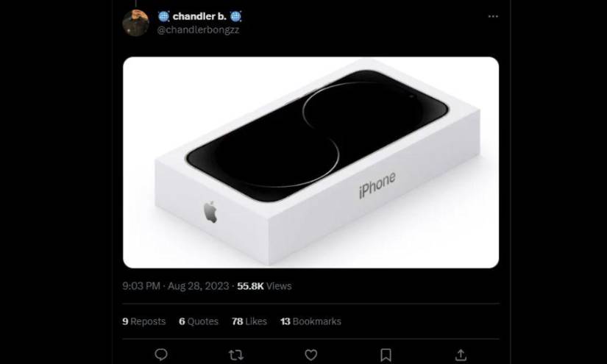Screen dimensions: 607x364
Task: Click the Reply speech bubble icon
Action: [161, 354]
